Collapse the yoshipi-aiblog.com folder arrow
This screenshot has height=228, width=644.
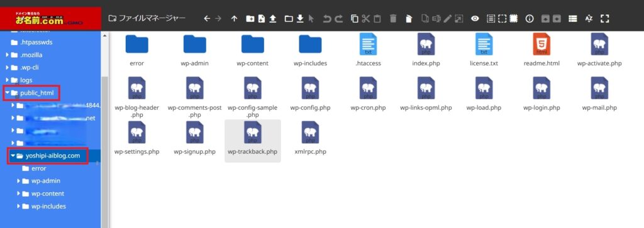pos(13,156)
